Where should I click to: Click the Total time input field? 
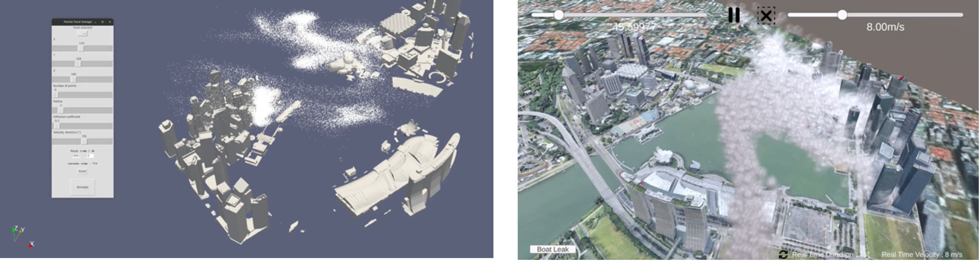coord(76,156)
